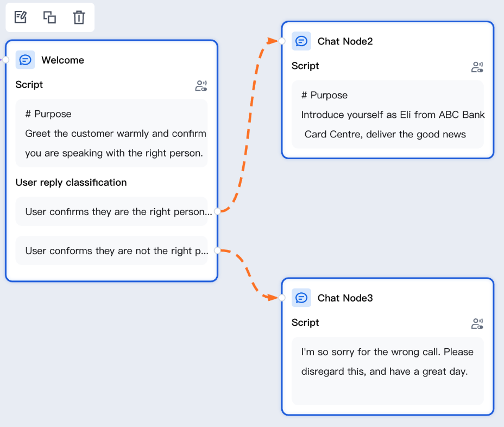Click output port of not-right-person reply

217,250
